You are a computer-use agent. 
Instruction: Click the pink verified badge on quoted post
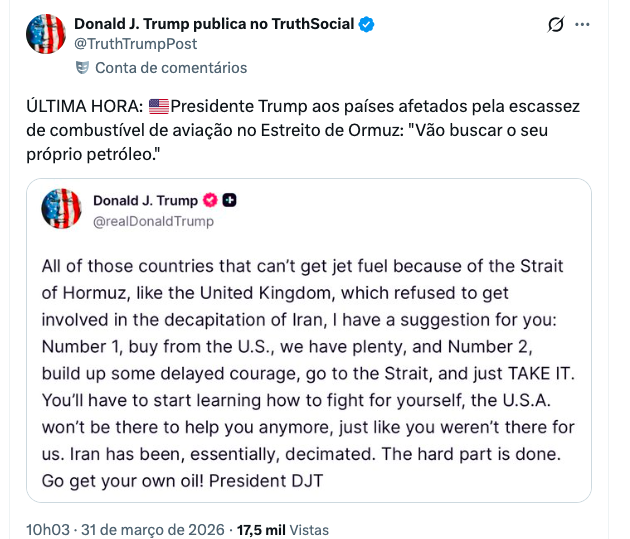(x=211, y=200)
